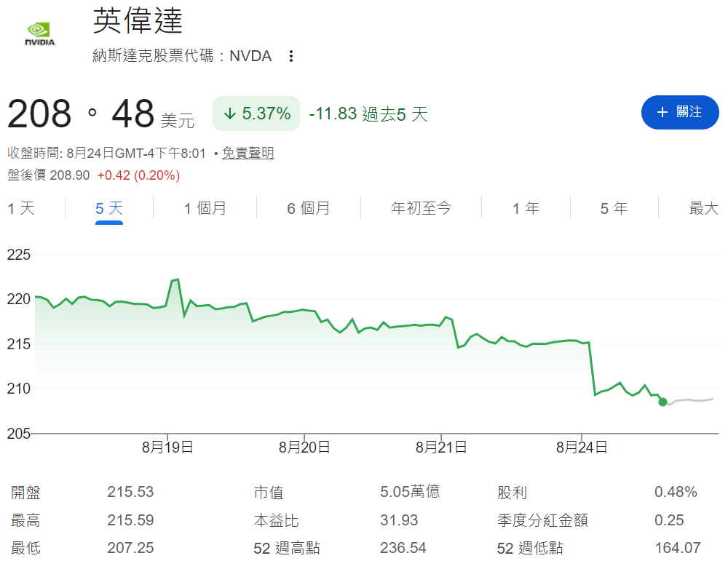Click the 季度分紅金額 value 0.25
Screen dimensions: 728x561
coord(669,520)
